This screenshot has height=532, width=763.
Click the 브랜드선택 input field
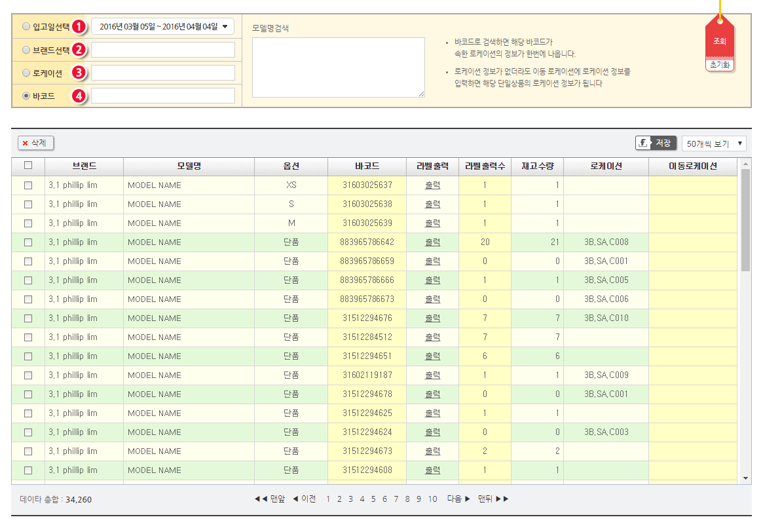tap(163, 50)
